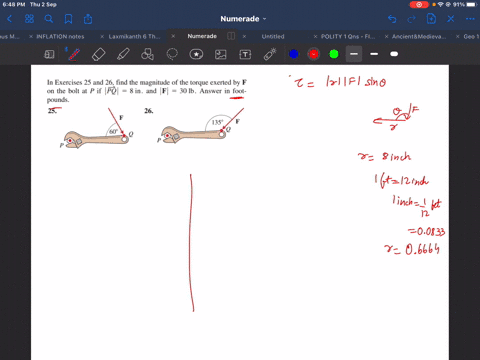This screenshot has height=360, width=480.
Task: Choose the red pen color
Action: coord(314,54)
